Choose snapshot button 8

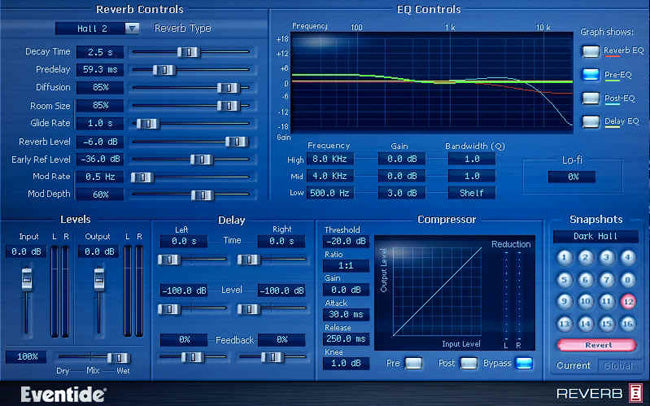point(627,278)
